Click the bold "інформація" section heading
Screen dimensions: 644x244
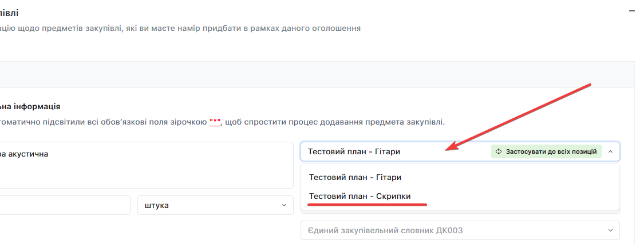tap(34, 106)
